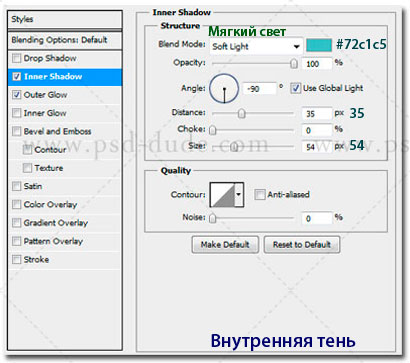Viewport: 410px width, 363px height.
Task: Select the Satin style row
Action: pyautogui.click(x=65, y=186)
